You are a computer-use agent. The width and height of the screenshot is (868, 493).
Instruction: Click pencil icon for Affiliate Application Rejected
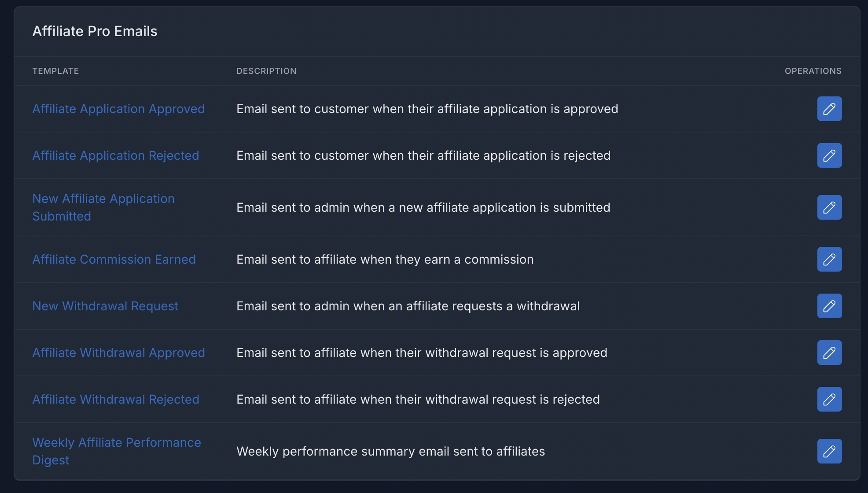click(829, 155)
